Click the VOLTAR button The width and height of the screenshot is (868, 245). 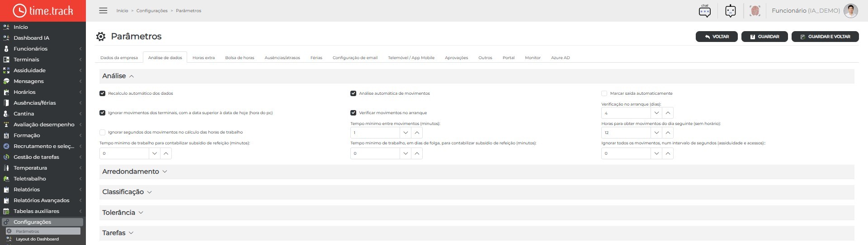click(717, 37)
